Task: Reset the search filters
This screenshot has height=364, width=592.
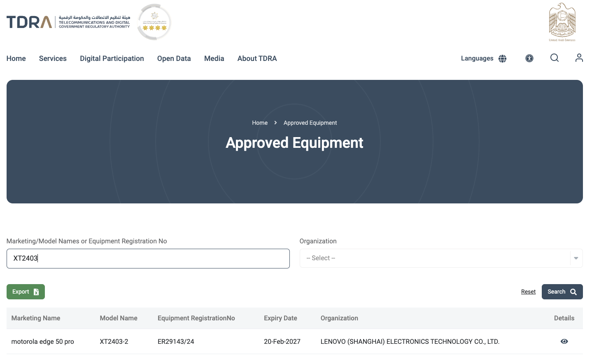Action: 528,292
